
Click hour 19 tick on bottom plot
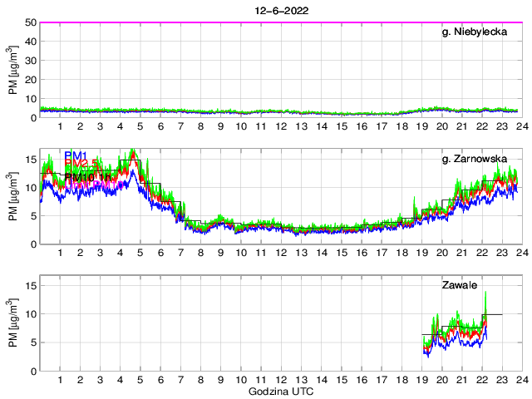(x=421, y=380)
